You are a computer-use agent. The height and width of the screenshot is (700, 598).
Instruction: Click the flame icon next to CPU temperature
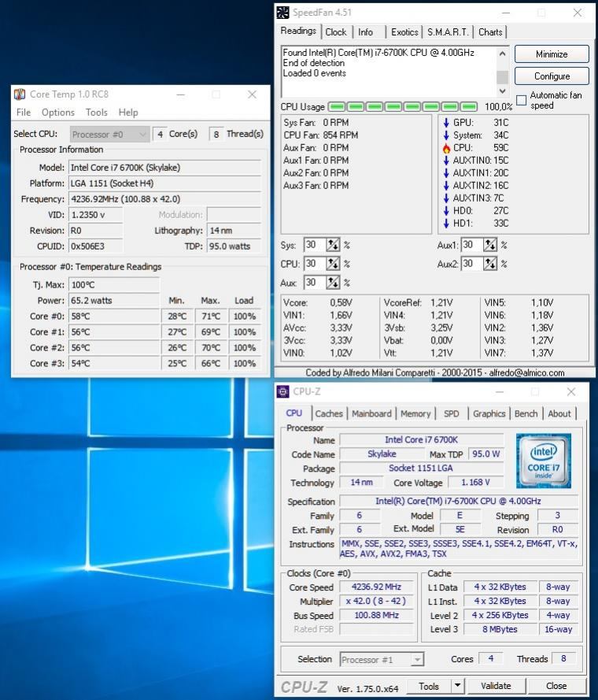[446, 148]
